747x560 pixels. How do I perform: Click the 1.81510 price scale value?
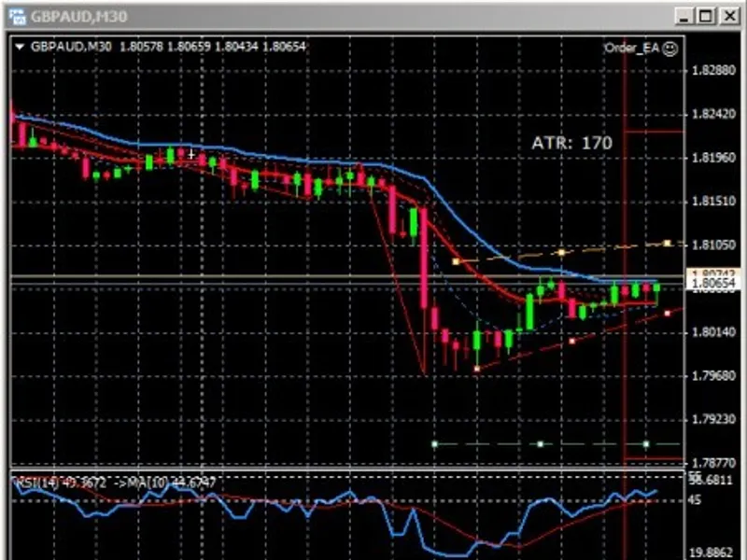[x=713, y=202]
